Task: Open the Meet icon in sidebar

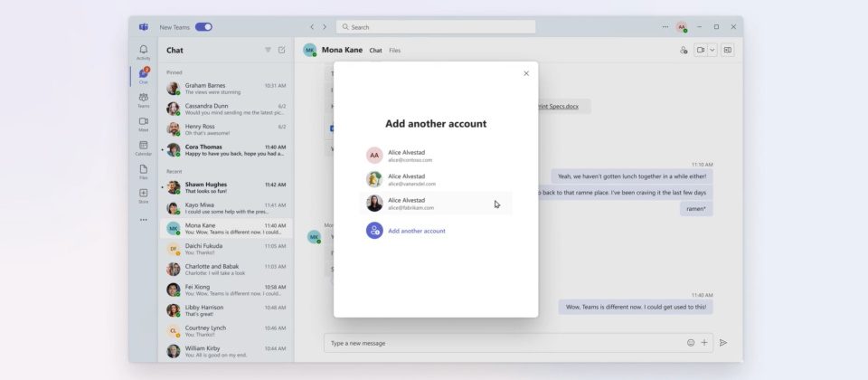Action: [143, 123]
